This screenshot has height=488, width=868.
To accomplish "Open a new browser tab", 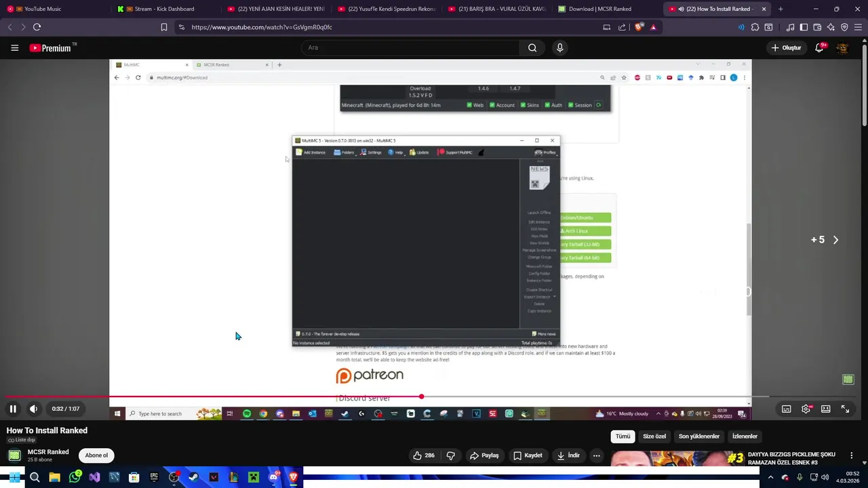I will pos(781,9).
